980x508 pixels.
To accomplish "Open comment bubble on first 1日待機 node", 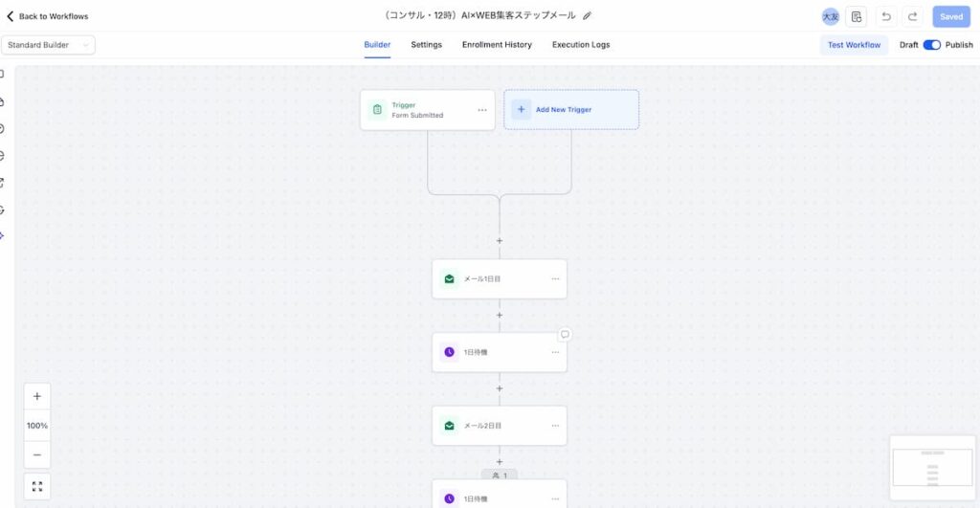I will [x=565, y=335].
